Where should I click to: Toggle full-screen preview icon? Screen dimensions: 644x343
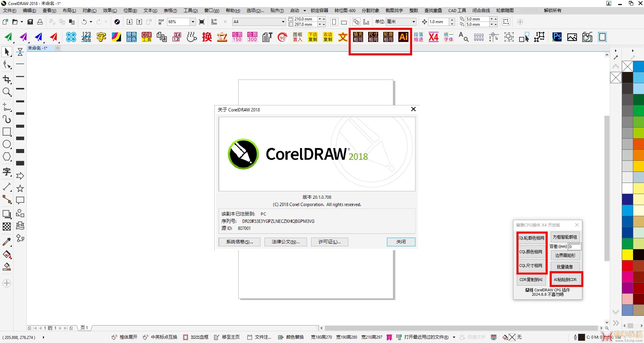pyautogui.click(x=202, y=22)
